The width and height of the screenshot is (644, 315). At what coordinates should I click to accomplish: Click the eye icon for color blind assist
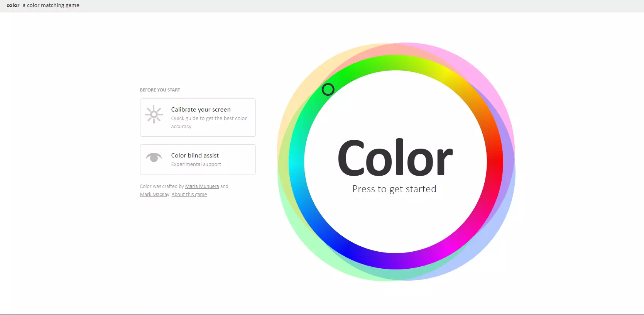pos(154,157)
